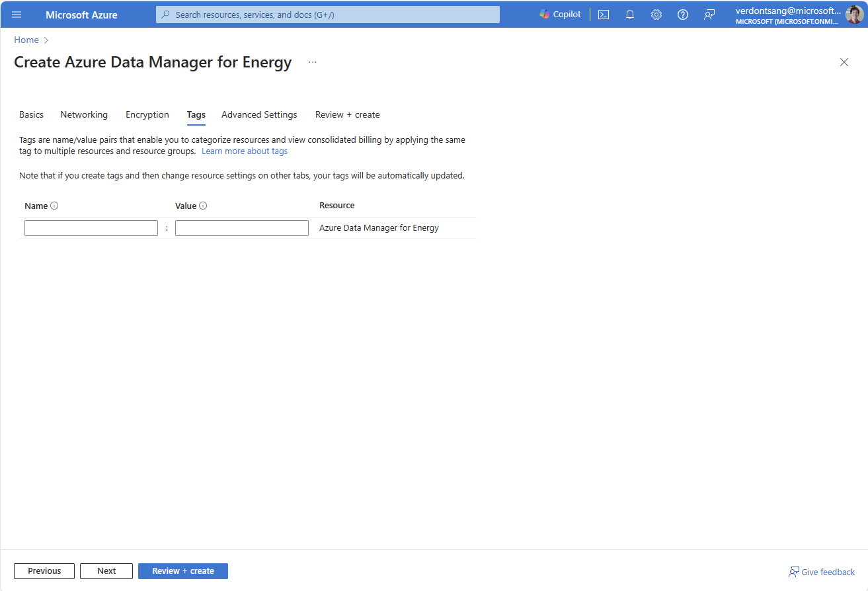868x591 pixels.
Task: Select the Basics tab
Action: tap(31, 114)
